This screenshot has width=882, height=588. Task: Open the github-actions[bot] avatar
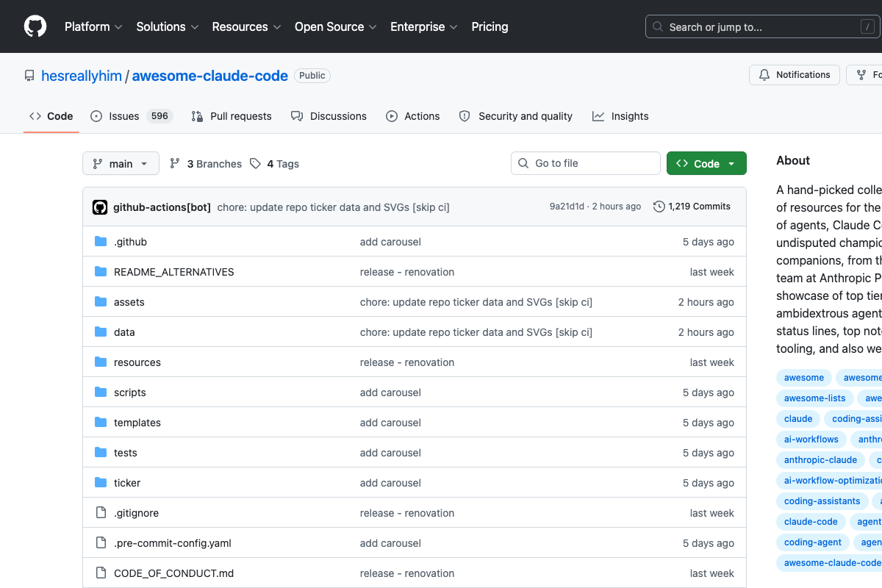click(100, 207)
